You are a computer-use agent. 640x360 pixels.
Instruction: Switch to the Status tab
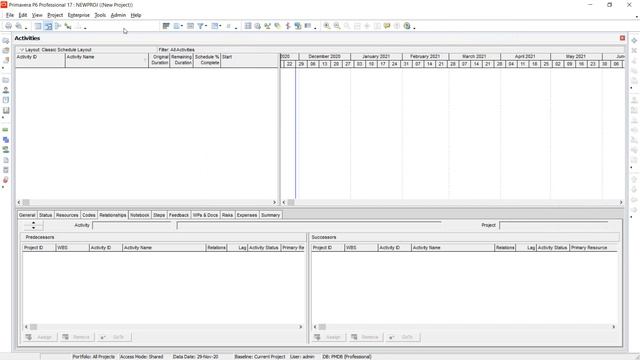[46, 215]
